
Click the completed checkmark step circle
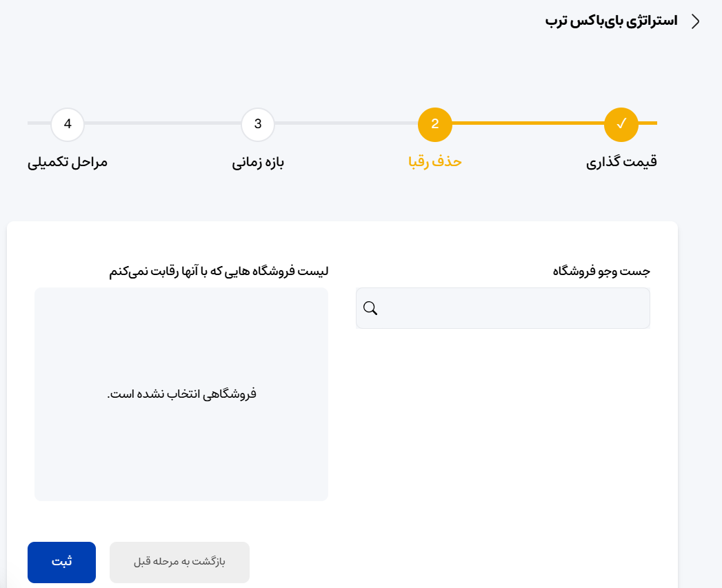coord(621,124)
